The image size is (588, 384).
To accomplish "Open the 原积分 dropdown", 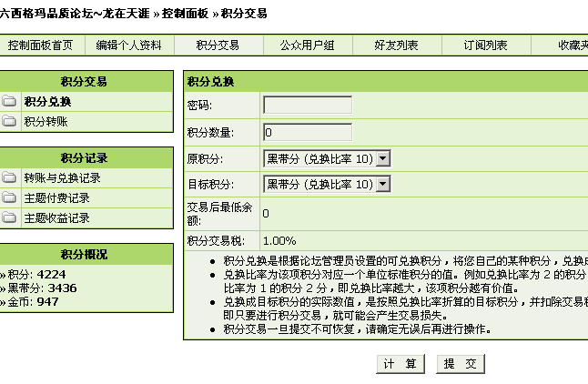I will point(326,159).
